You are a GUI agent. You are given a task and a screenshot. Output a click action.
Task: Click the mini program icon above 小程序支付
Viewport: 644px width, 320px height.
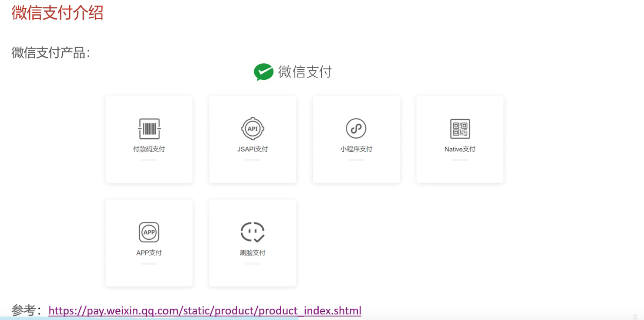[x=356, y=129]
